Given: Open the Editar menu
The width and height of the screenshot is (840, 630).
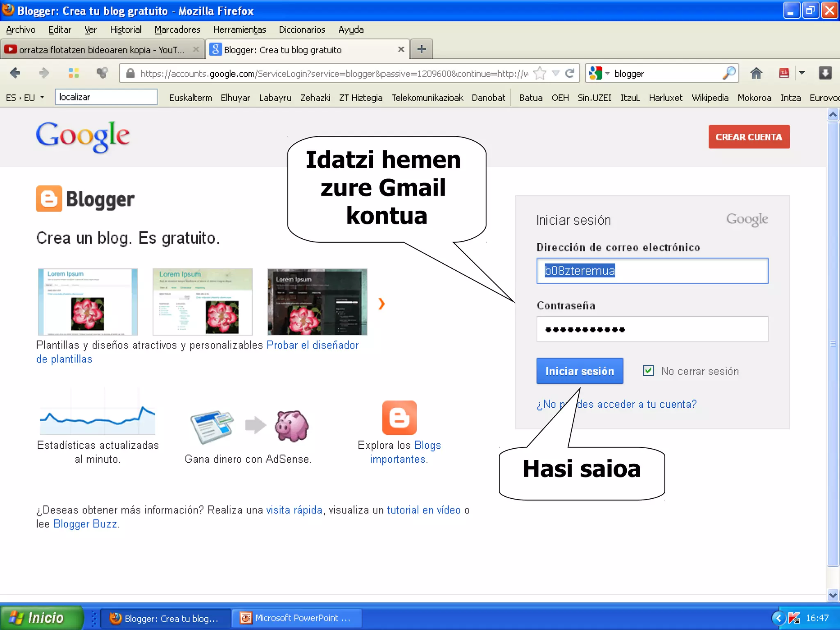Looking at the screenshot, I should (59, 30).
